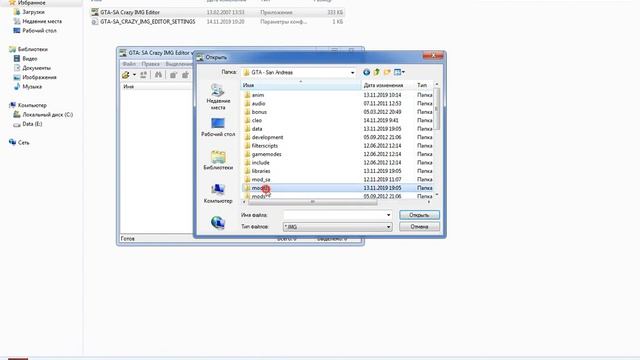
Task: Close the Открыть dialog
Action: click(x=433, y=56)
